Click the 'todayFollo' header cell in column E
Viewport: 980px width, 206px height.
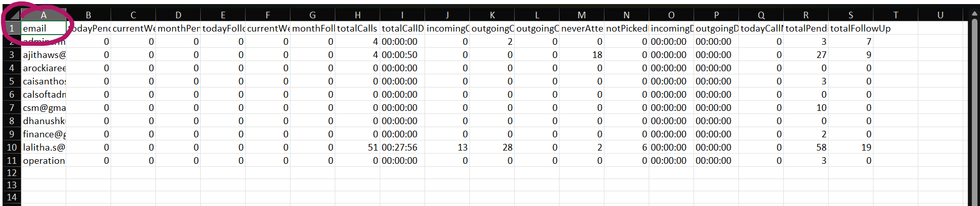click(x=223, y=28)
